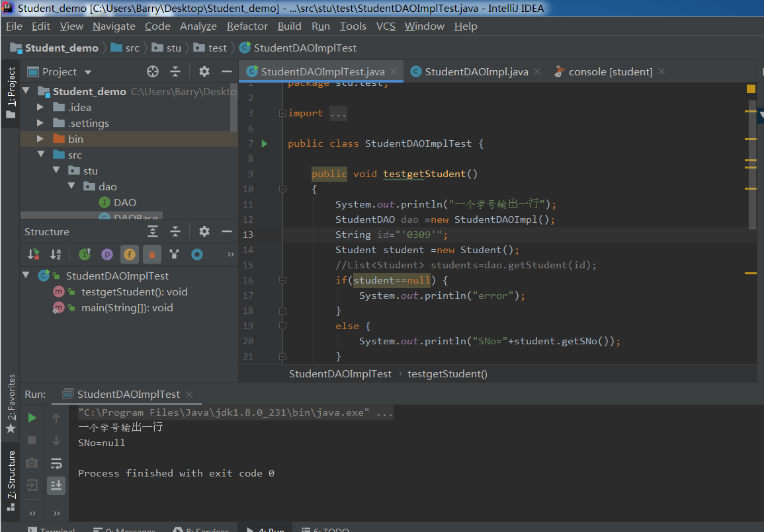Collapse the dao package node

[71, 186]
